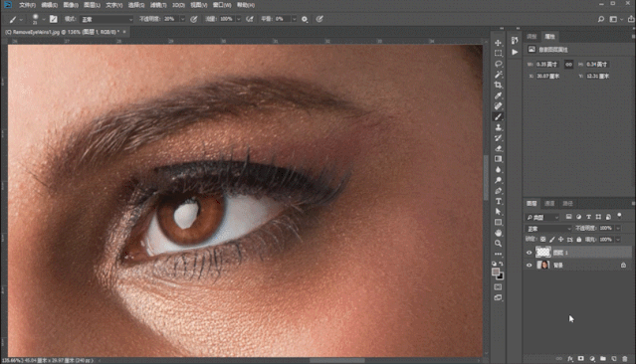Open the tool preset picker arrow
This screenshot has height=364, width=636.
(x=21, y=20)
